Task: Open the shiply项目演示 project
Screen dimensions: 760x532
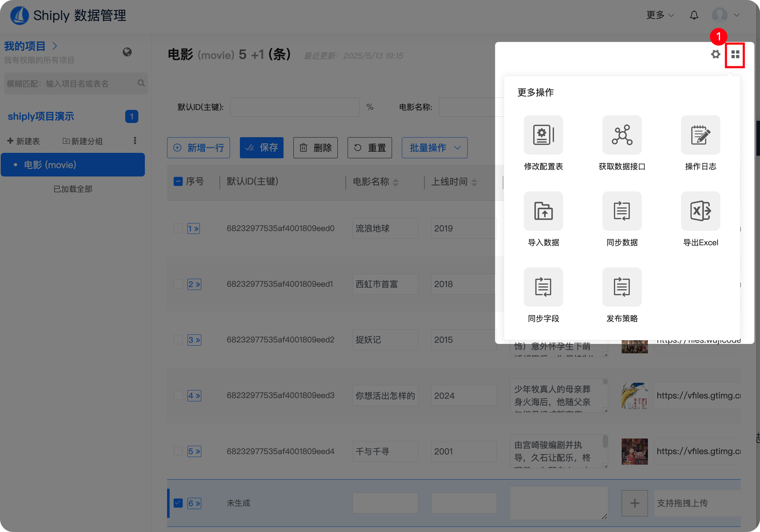Action: 41,116
